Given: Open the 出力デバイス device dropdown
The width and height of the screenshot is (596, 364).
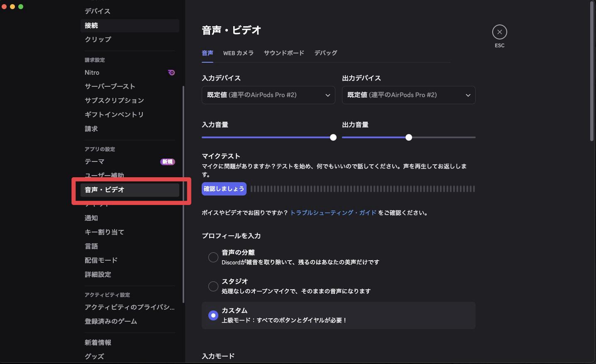Looking at the screenshot, I should [408, 95].
